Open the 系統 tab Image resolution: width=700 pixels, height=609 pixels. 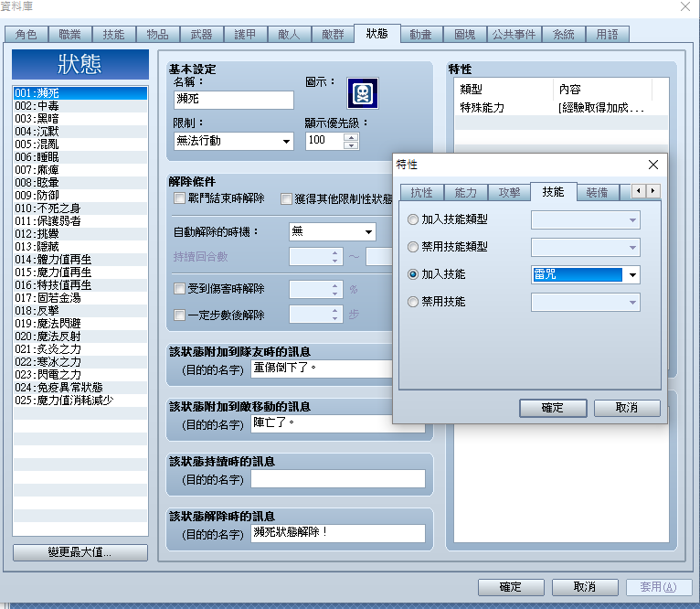pos(564,35)
